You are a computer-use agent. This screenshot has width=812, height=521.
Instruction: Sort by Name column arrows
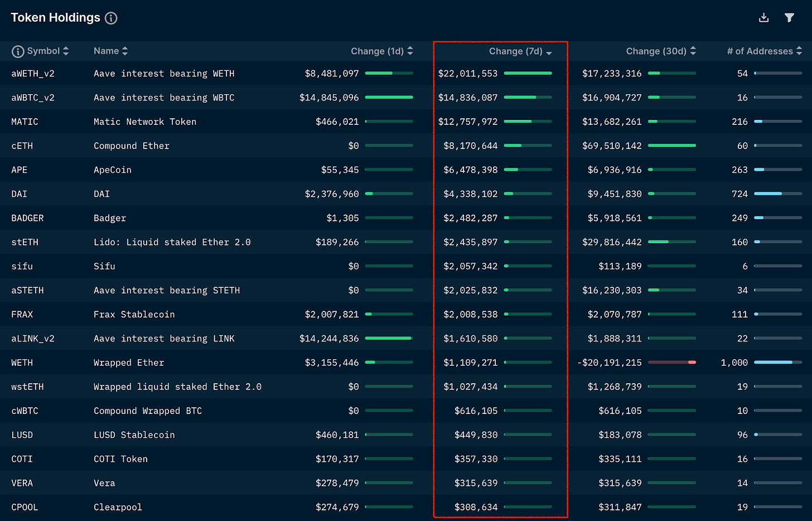pyautogui.click(x=125, y=51)
